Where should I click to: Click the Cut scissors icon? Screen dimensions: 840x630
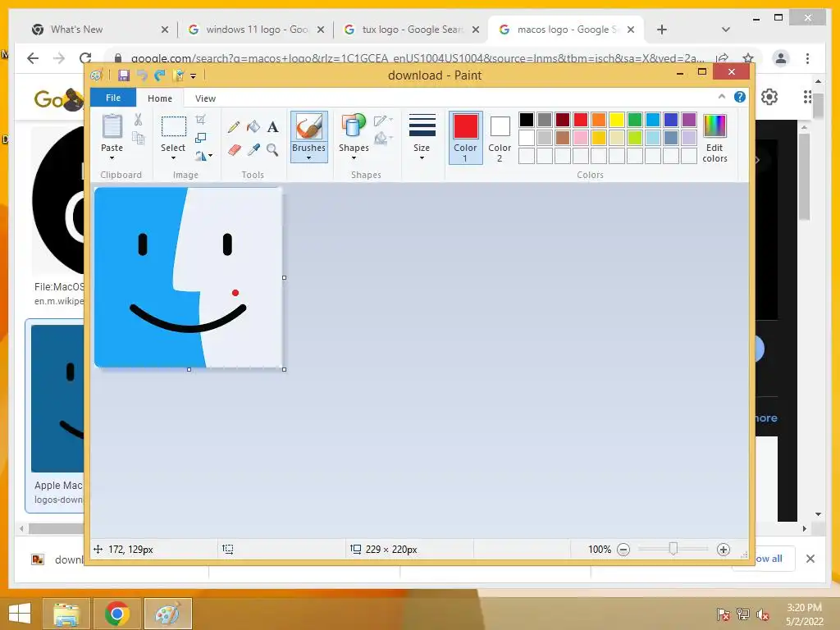coord(138,120)
